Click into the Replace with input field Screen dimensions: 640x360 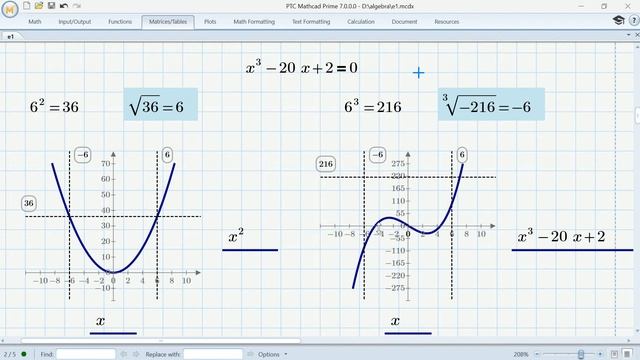tap(213, 354)
